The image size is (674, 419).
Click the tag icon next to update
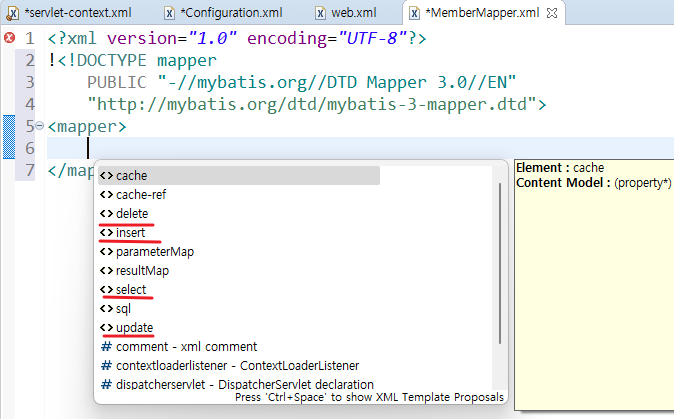[x=106, y=327]
